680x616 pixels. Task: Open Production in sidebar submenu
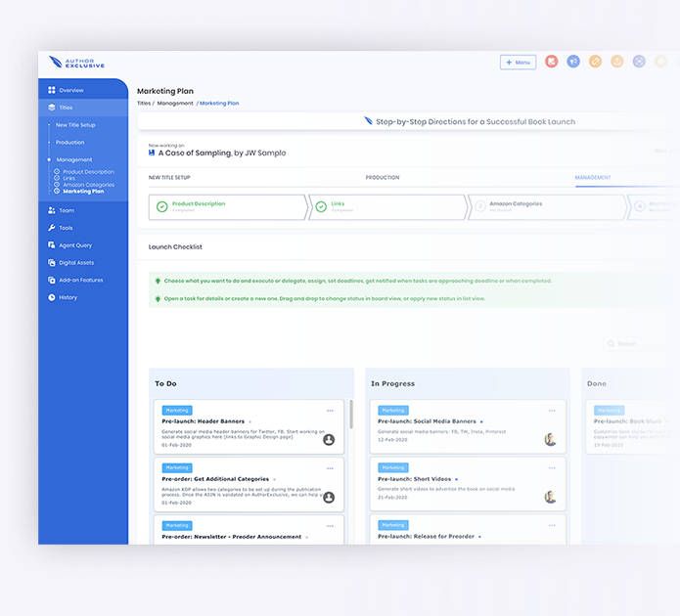tap(70, 142)
